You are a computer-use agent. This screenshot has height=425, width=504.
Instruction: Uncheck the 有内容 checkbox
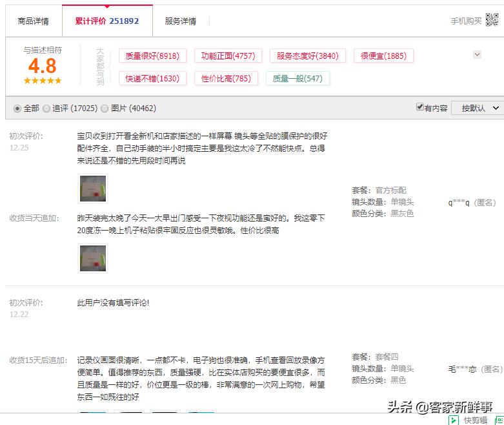420,107
